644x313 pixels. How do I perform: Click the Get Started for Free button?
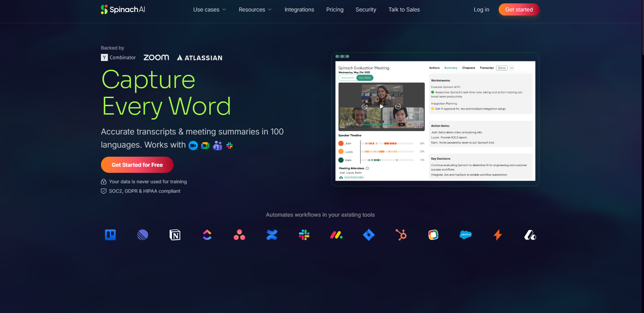(x=137, y=165)
